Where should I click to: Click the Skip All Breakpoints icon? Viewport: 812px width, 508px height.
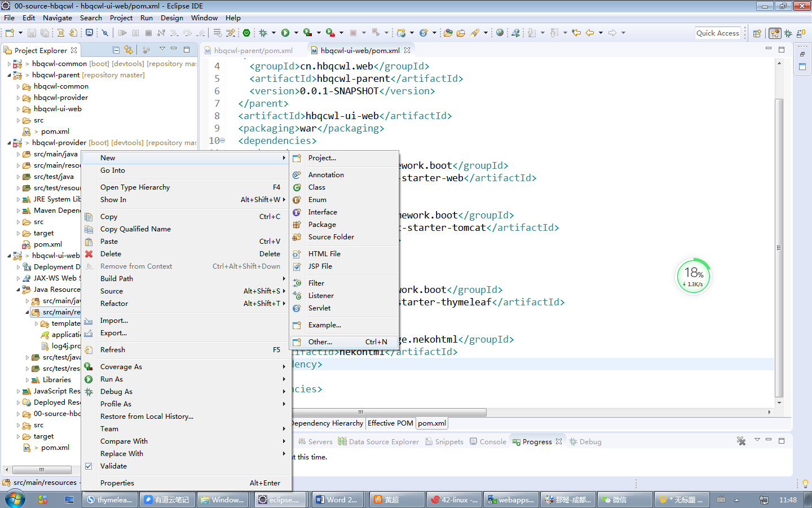pos(105,33)
